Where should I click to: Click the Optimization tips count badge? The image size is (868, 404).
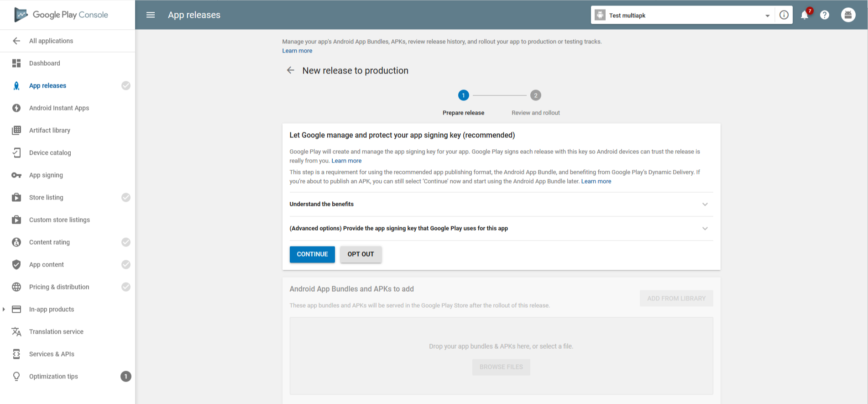click(x=125, y=376)
